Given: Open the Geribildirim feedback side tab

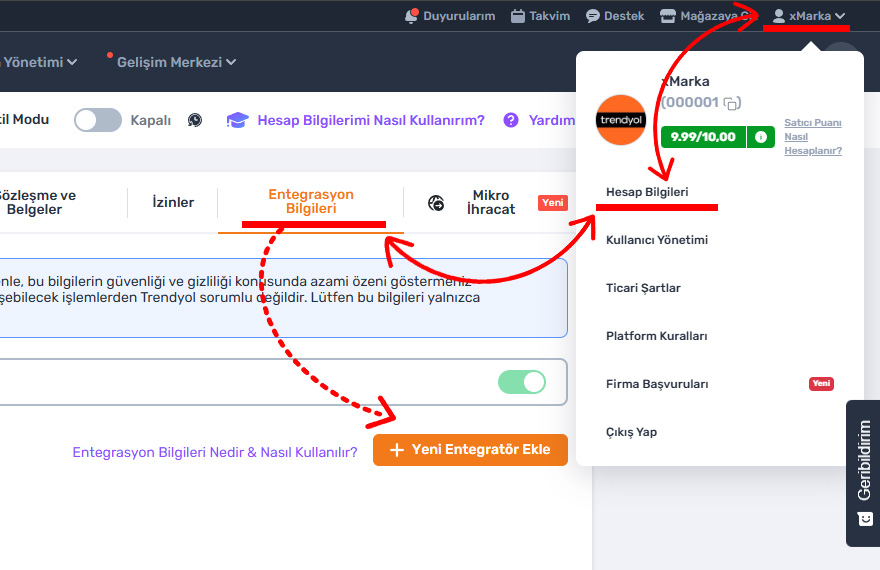Looking at the screenshot, I should click(x=863, y=473).
